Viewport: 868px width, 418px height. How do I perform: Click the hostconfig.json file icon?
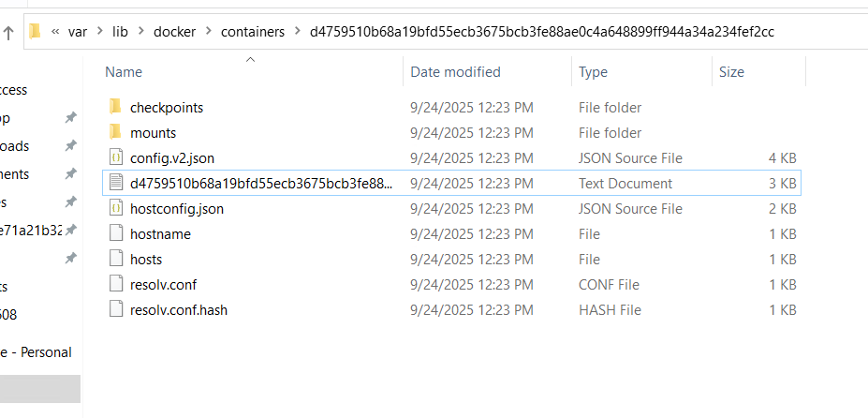[x=115, y=208]
